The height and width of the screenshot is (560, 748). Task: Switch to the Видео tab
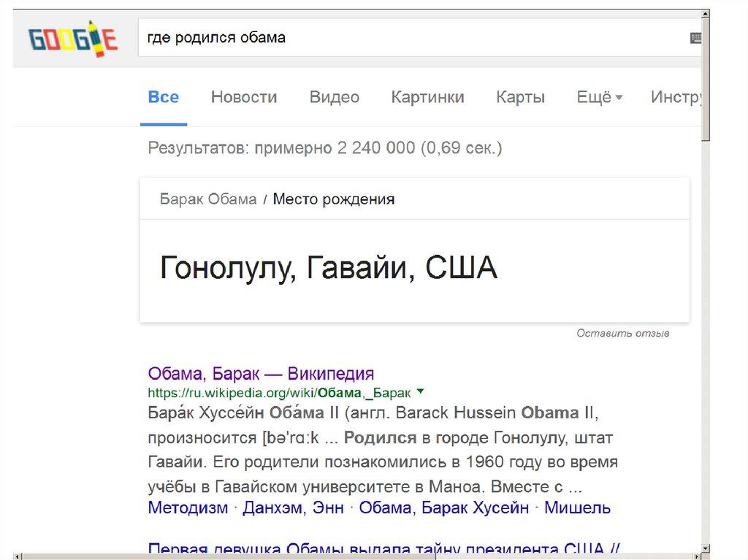pos(334,97)
